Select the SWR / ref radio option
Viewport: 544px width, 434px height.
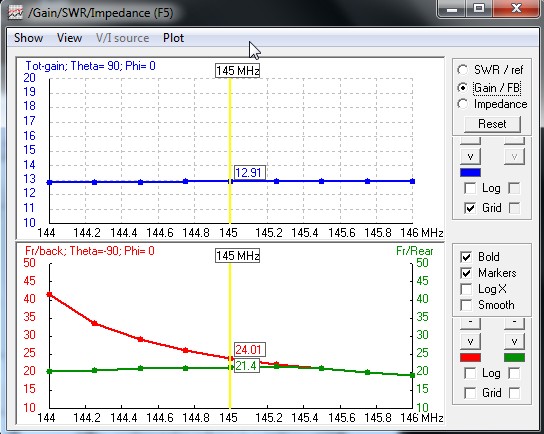(462, 70)
